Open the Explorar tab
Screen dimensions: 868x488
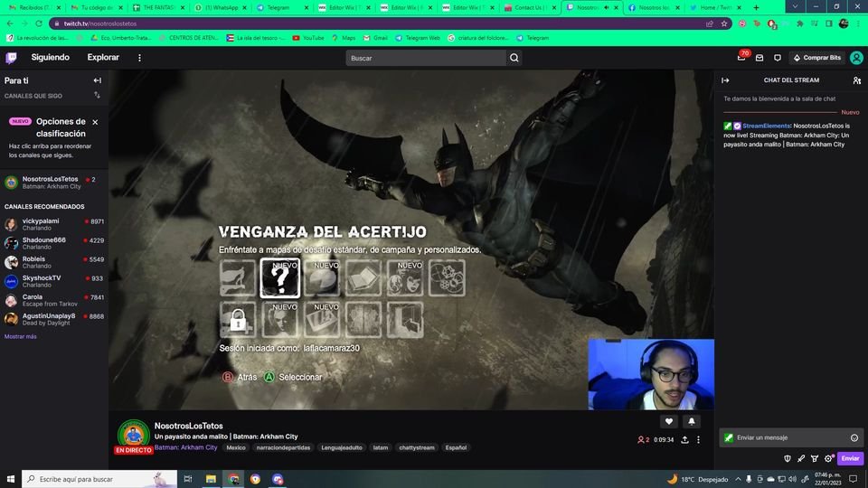point(103,58)
